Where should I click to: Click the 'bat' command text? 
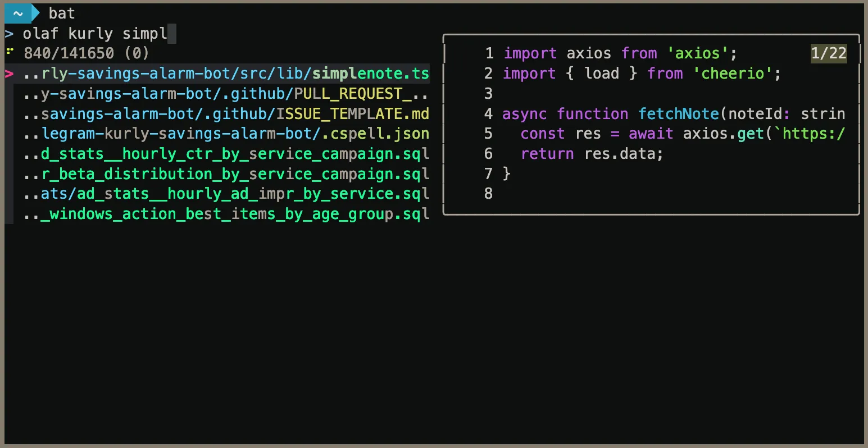61,13
